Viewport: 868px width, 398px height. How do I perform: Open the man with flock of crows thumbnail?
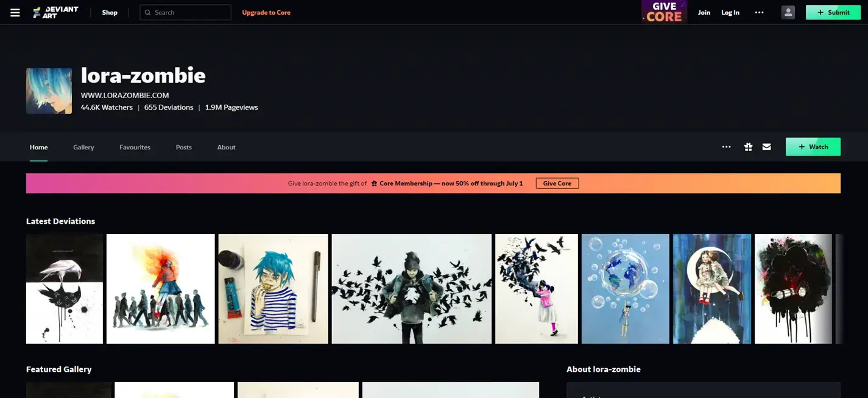coord(412,289)
